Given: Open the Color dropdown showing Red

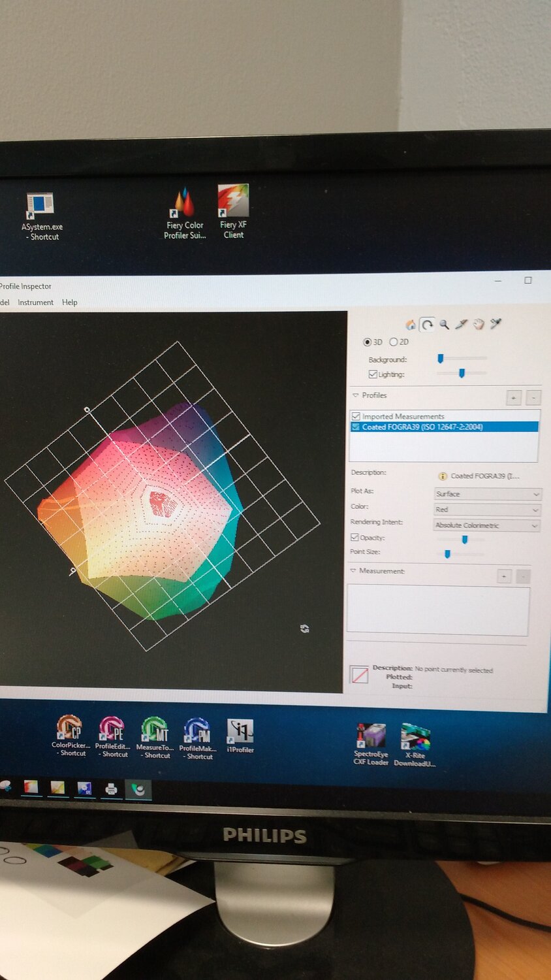Looking at the screenshot, I should pos(488,510).
